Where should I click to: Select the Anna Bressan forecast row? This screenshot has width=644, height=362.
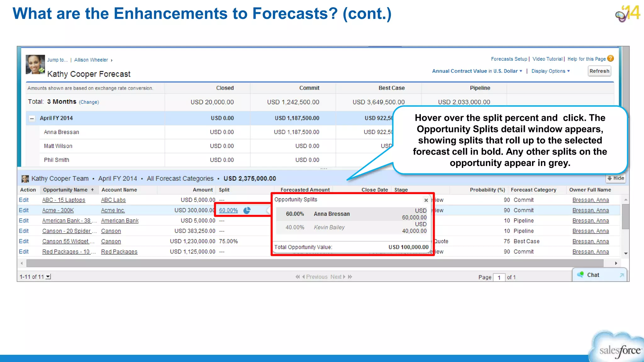pyautogui.click(x=61, y=132)
